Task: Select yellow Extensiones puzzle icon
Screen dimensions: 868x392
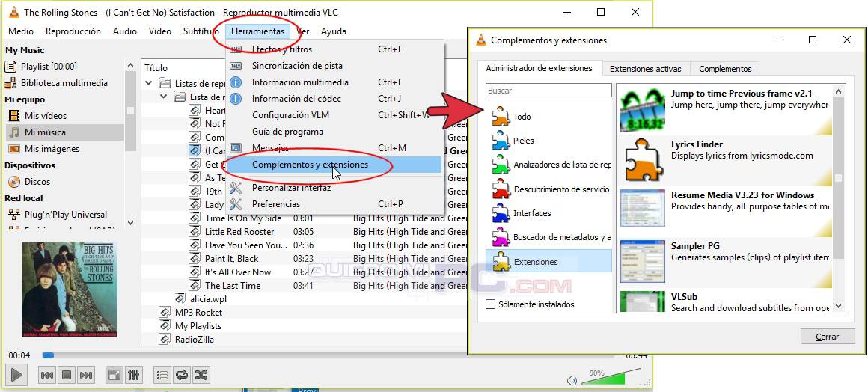Action: coord(501,261)
